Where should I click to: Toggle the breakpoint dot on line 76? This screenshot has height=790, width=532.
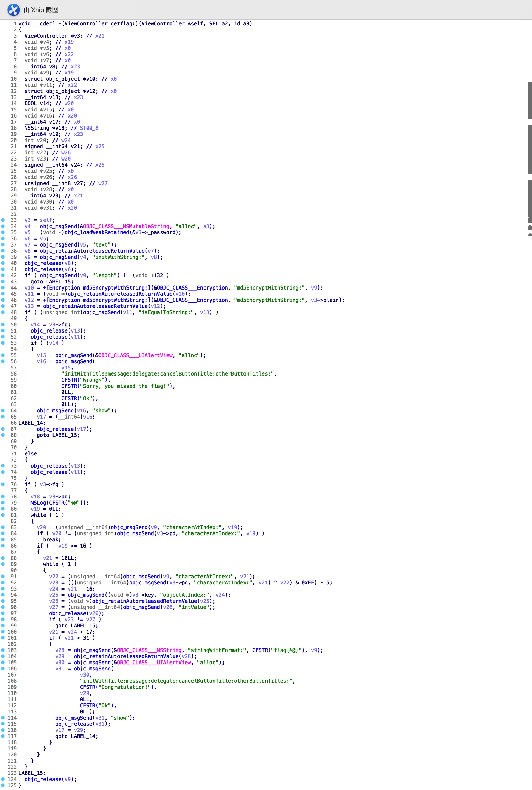3,484
